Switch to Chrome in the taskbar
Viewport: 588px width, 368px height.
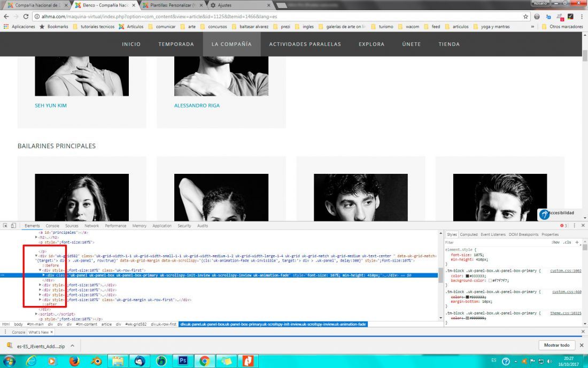click(204, 361)
